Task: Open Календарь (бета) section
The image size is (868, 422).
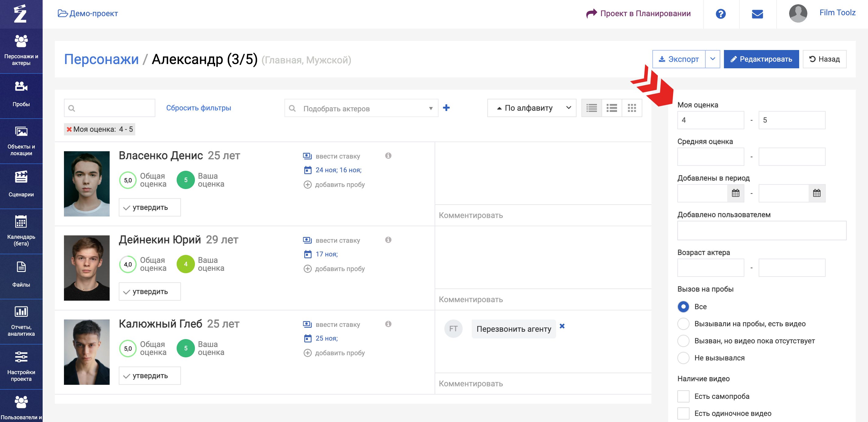Action: pos(21,231)
